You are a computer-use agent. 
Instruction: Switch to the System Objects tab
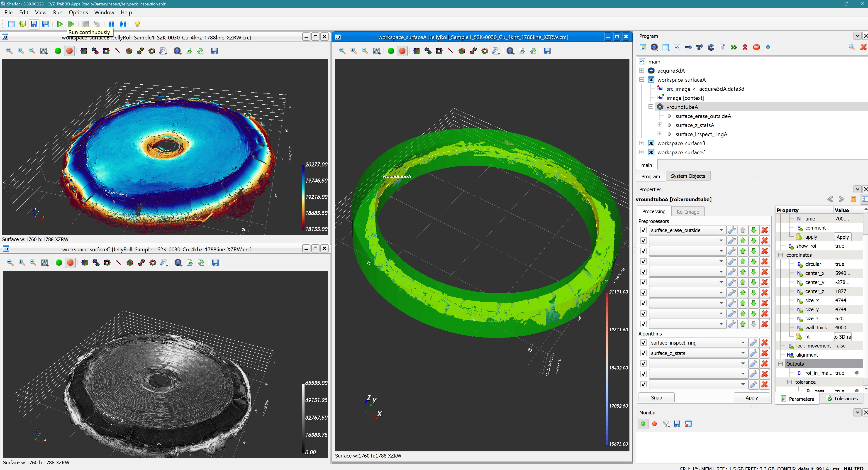pyautogui.click(x=688, y=176)
